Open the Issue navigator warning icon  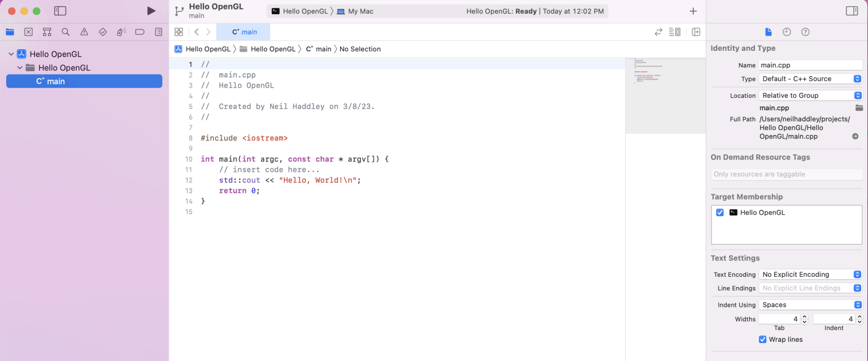click(x=84, y=32)
